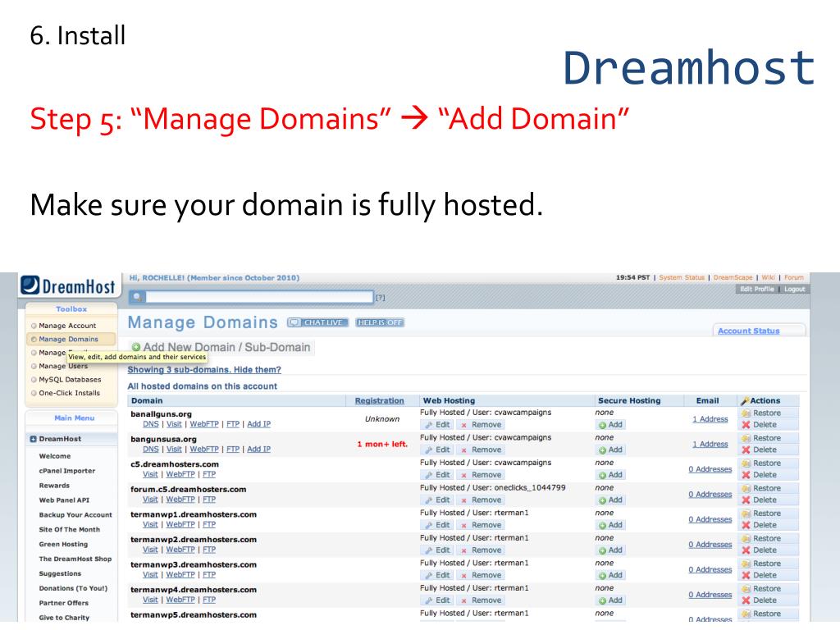This screenshot has height=630, width=840.
Task: Open FTP for c5.dreamhosters.com
Action: pyautogui.click(x=209, y=474)
